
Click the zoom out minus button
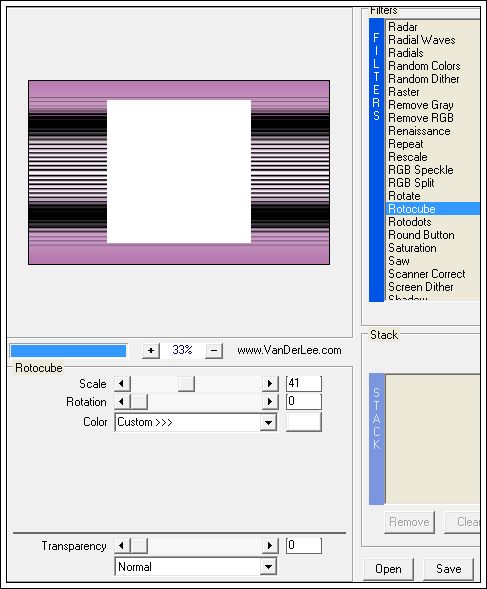(x=214, y=350)
